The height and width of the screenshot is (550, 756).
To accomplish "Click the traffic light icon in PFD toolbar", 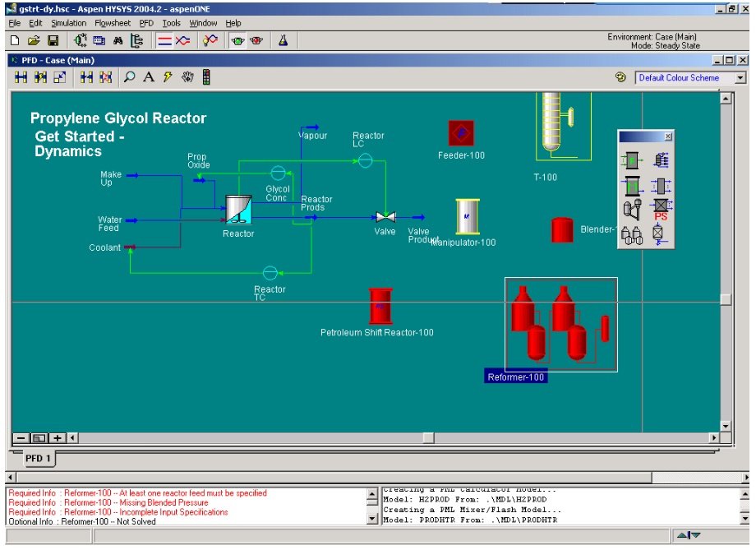I will [205, 77].
